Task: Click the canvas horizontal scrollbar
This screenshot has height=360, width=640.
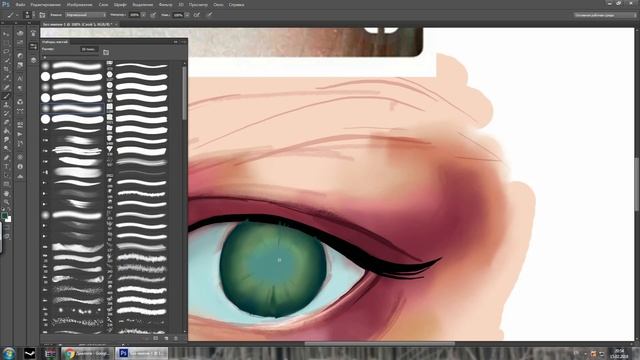Action: [x=380, y=344]
